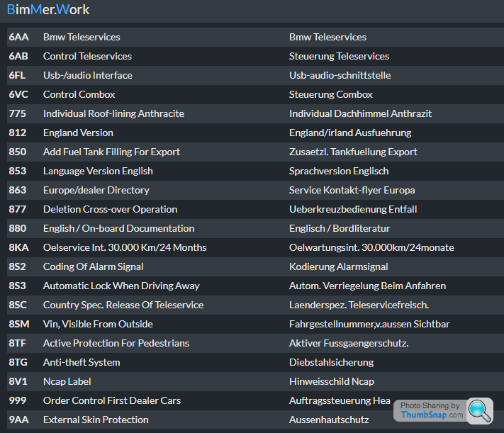
Task: Click 'Oelservice Int. 30.000 Km/24 Months'
Action: (125, 247)
